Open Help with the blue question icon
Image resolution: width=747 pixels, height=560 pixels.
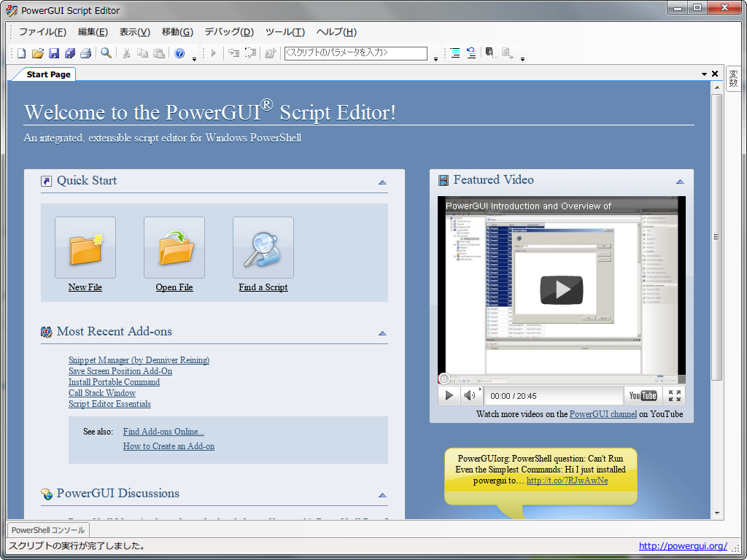(x=179, y=52)
